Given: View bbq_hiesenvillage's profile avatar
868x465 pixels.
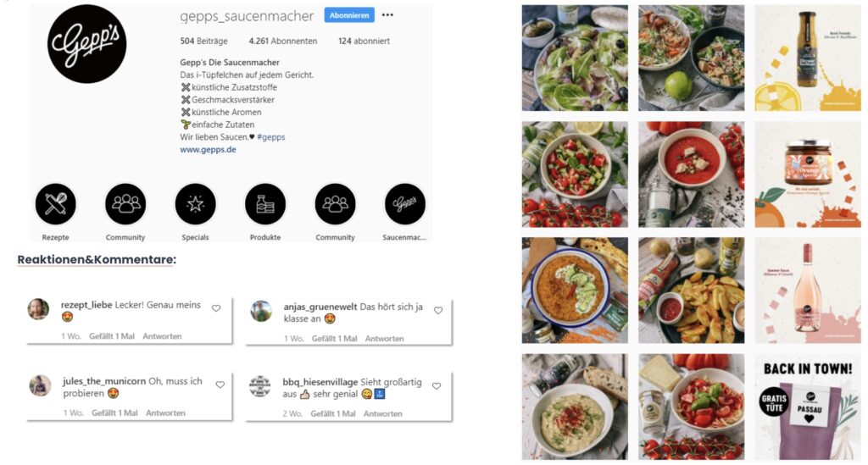Looking at the screenshot, I should 259,386.
